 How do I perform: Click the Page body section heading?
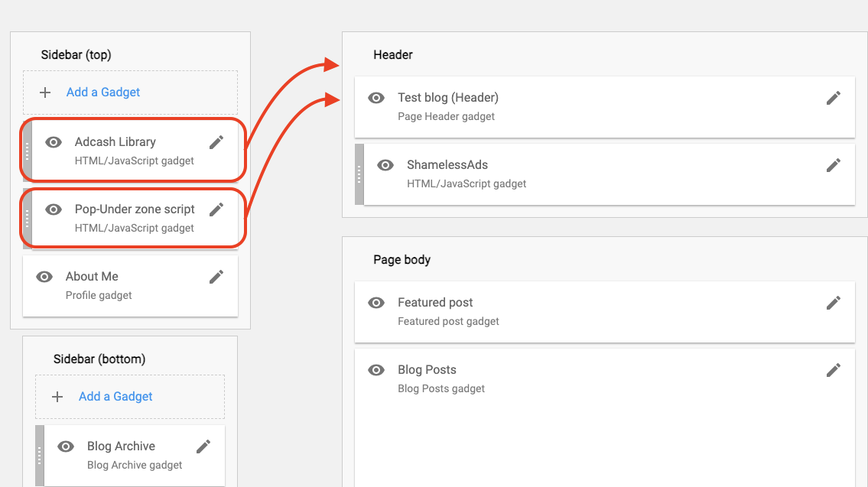point(401,259)
